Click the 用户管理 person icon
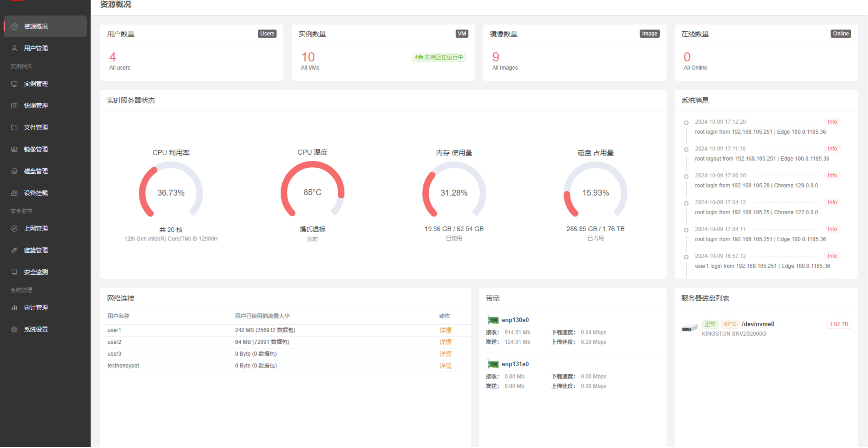868x448 pixels. coord(14,48)
